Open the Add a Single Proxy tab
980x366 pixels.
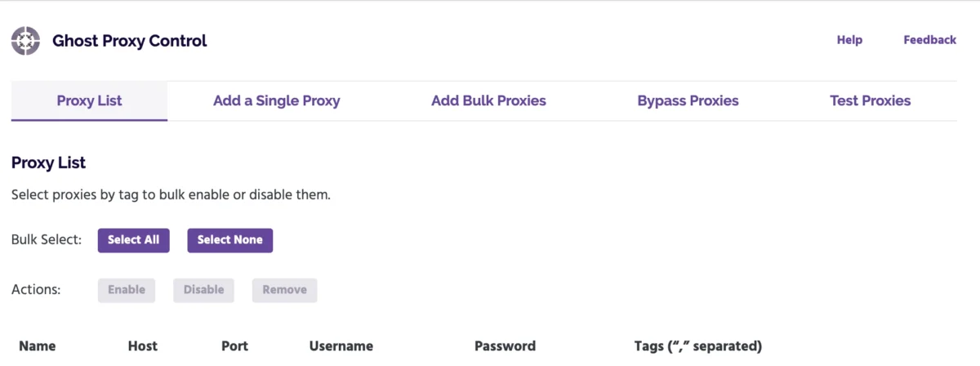coord(276,101)
